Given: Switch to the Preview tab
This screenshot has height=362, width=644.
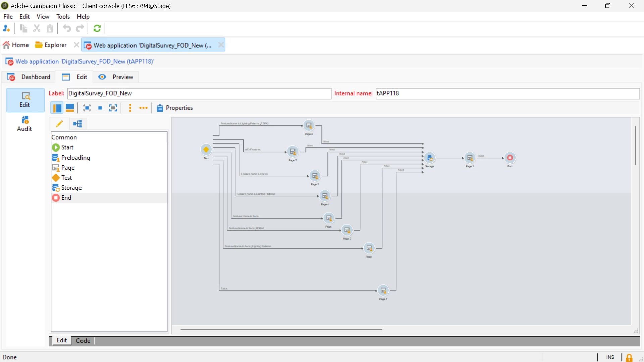Looking at the screenshot, I should pyautogui.click(x=116, y=77).
